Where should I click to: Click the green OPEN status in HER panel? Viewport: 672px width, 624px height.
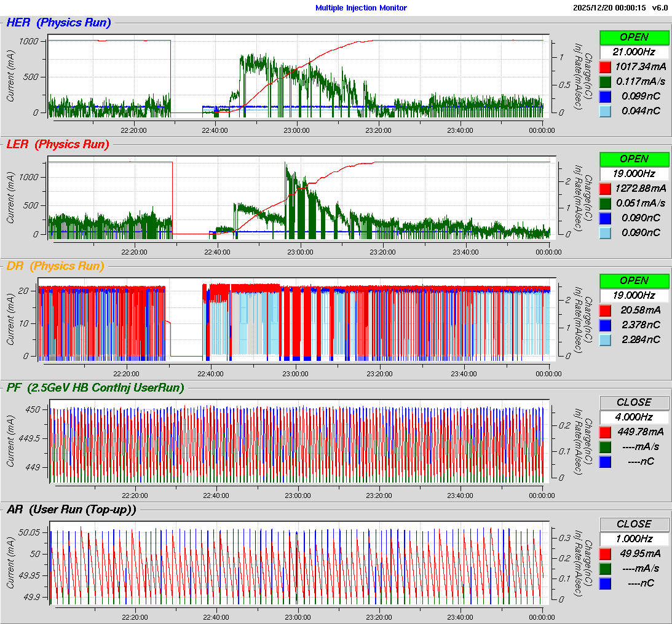[634, 37]
